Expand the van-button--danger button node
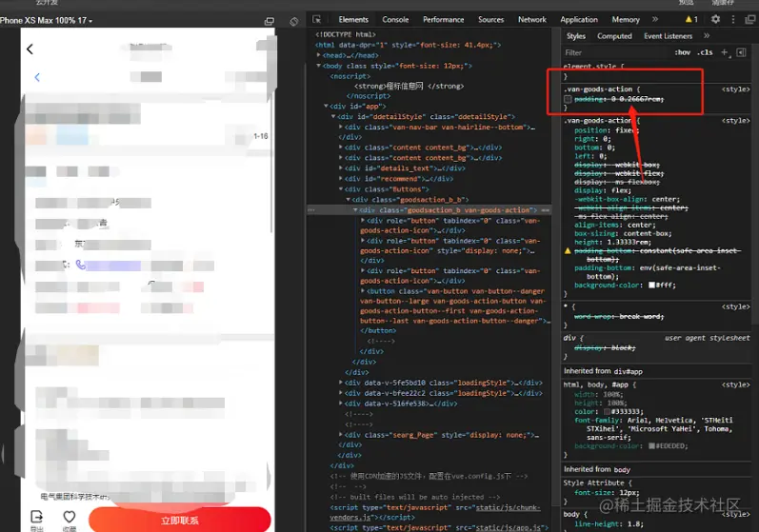The image size is (759, 532). click(x=363, y=291)
